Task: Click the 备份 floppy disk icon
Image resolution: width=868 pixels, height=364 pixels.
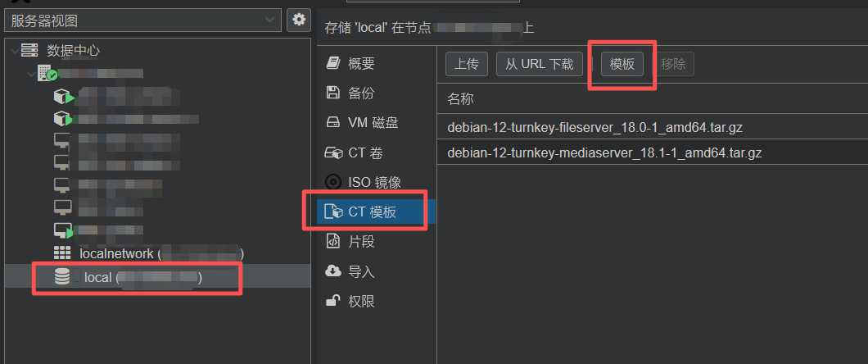Action: pos(332,92)
